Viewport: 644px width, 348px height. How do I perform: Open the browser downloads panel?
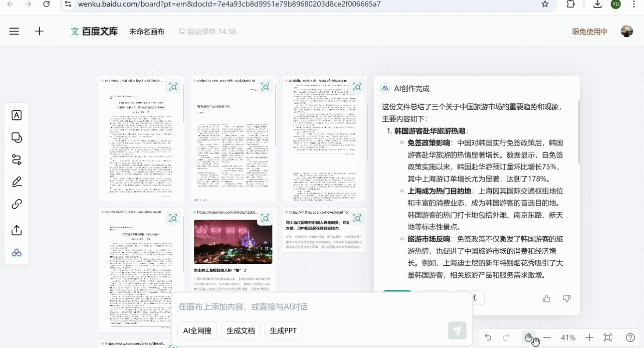[x=598, y=4]
